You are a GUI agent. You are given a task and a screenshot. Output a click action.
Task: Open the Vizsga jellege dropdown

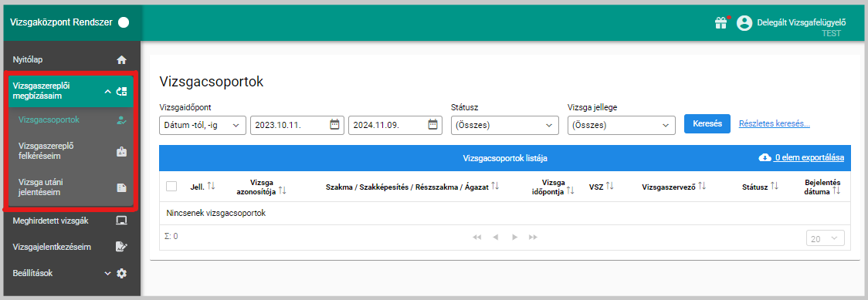click(622, 126)
